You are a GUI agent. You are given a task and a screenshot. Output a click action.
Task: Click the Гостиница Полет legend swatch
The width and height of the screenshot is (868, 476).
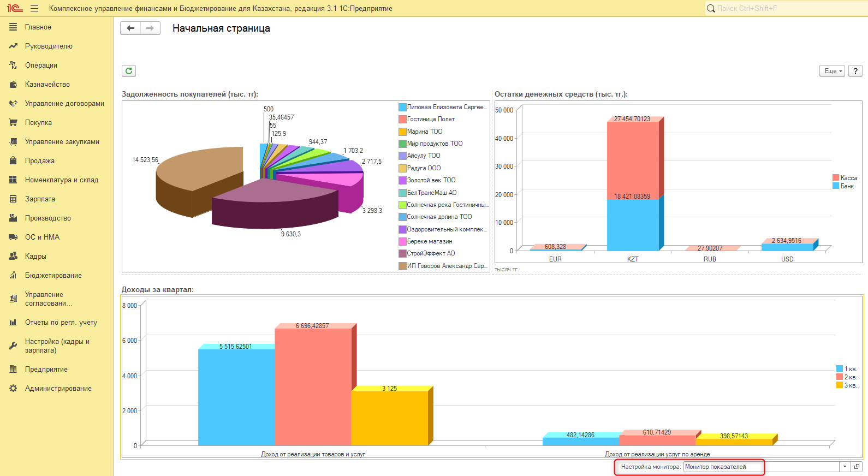pyautogui.click(x=402, y=119)
